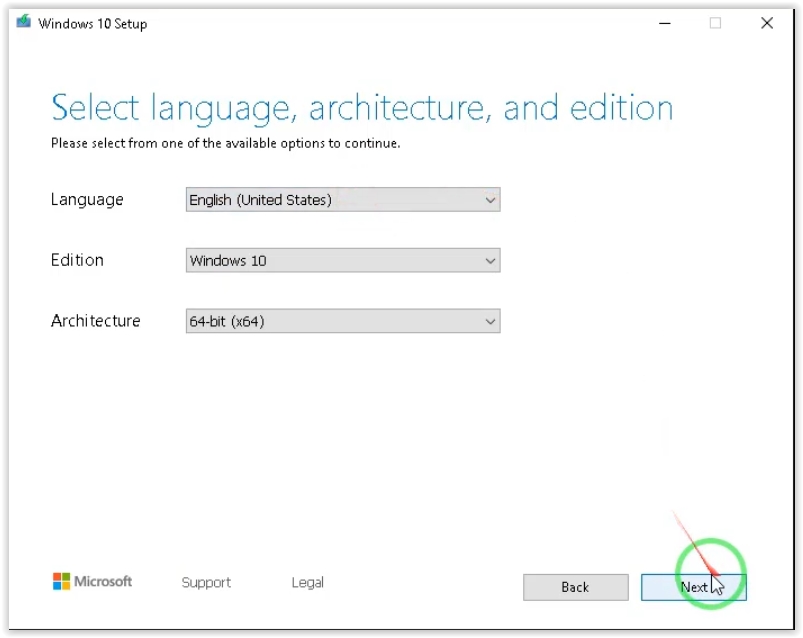Close the Windows 10 Setup window
Image resolution: width=803 pixels, height=638 pixels.
(767, 23)
